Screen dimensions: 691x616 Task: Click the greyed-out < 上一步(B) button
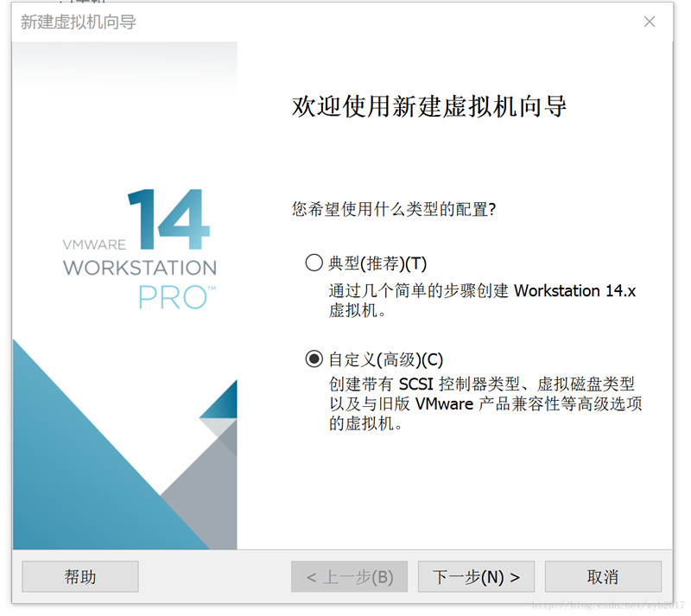(x=349, y=577)
